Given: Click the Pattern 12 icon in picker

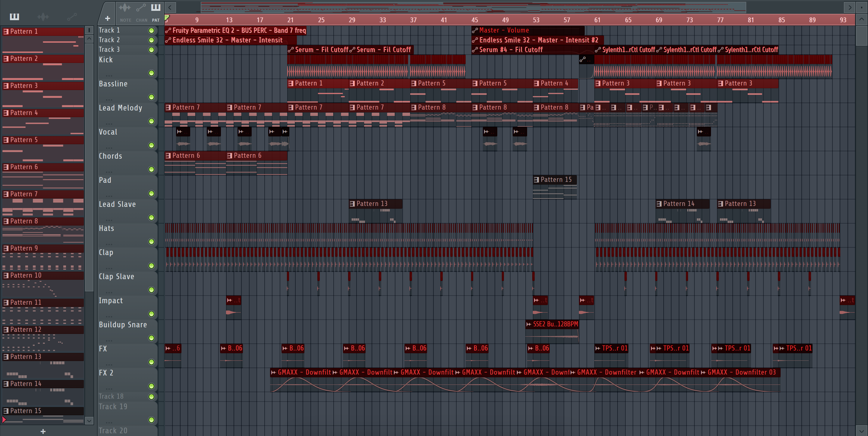Looking at the screenshot, I should click(6, 330).
